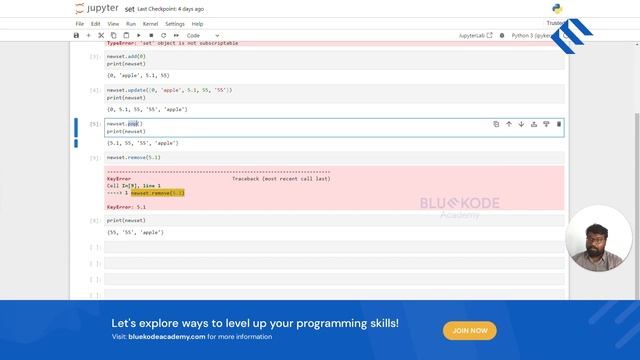Click the newset.remove(5.1) code cell
The width and height of the screenshot is (640, 360).
point(334,157)
